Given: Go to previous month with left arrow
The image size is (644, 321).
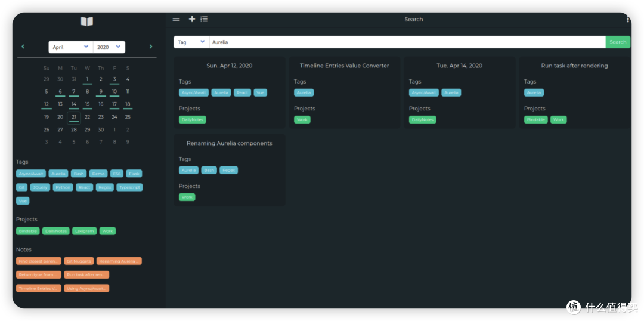Looking at the screenshot, I should (x=23, y=47).
